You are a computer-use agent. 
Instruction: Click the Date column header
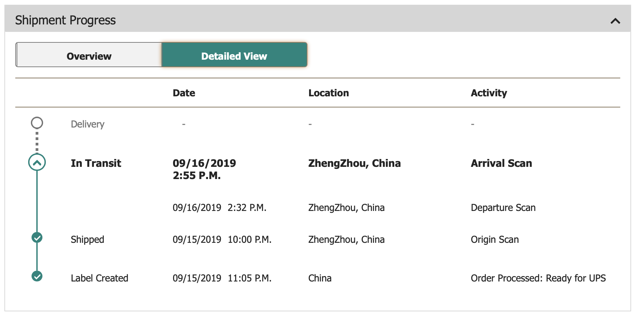[x=184, y=93]
